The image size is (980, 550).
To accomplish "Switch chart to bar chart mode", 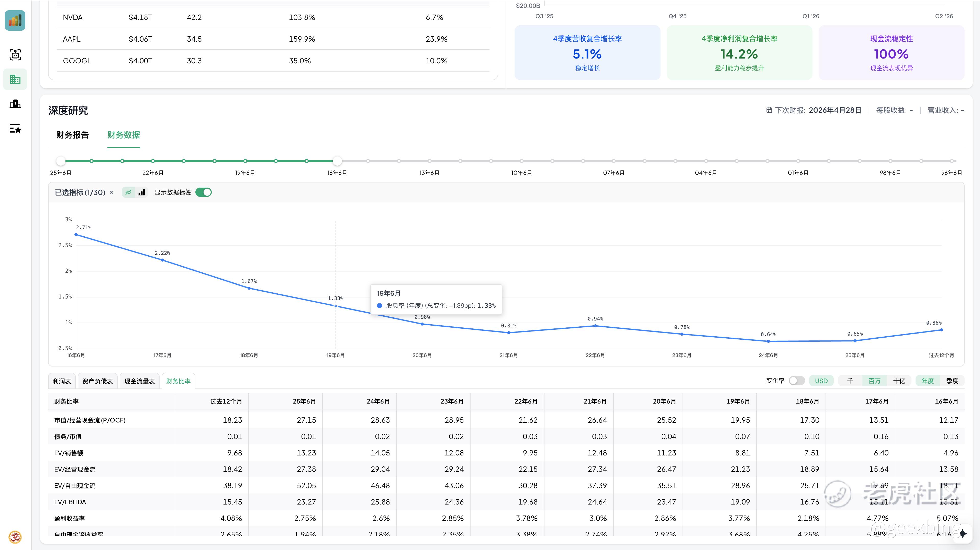I will tap(141, 192).
